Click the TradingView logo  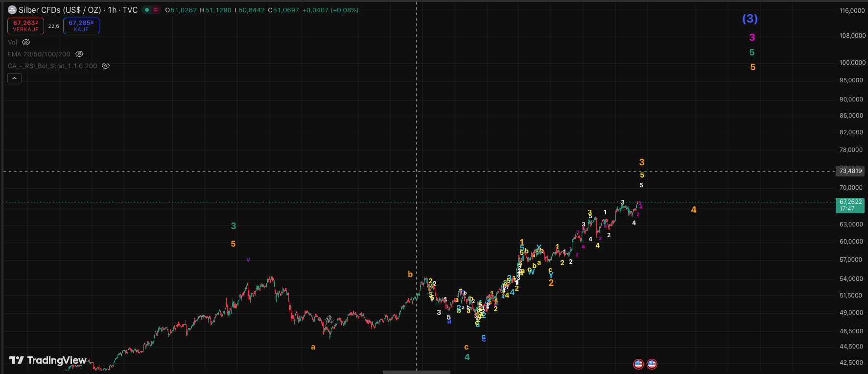coord(48,361)
